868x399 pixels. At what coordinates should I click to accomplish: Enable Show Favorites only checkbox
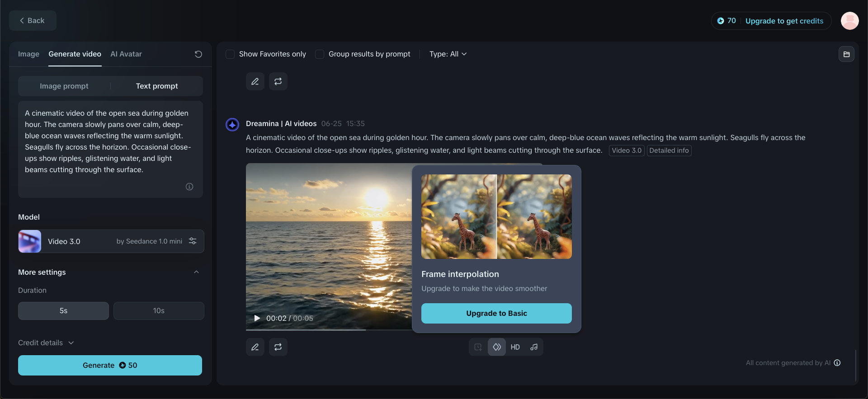230,54
